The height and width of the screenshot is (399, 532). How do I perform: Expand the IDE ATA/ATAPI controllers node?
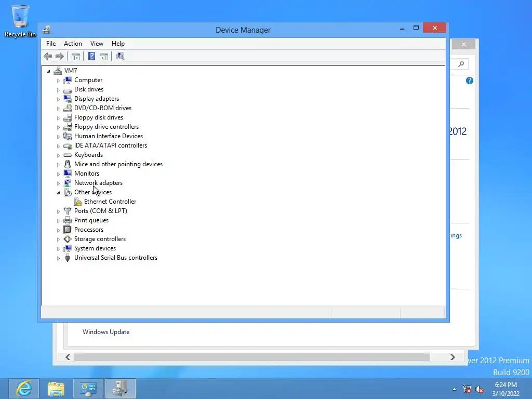[58, 146]
